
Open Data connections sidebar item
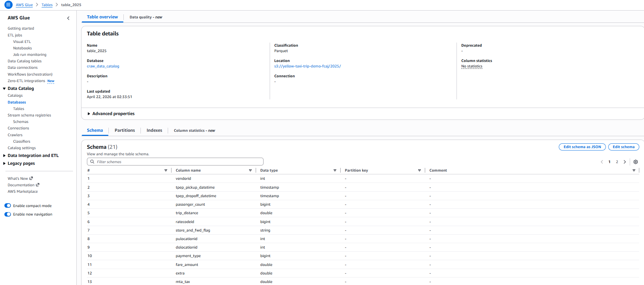coord(23,67)
